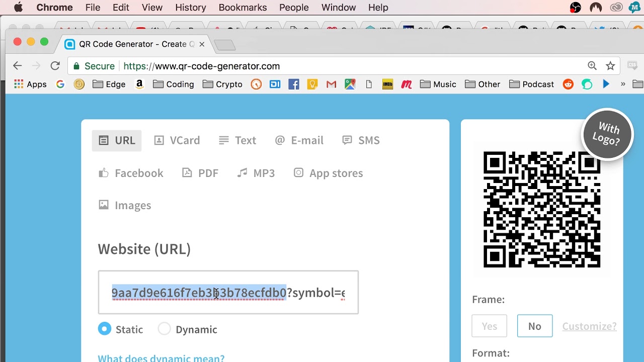The image size is (644, 362).
Task: Open the History menu
Action: click(191, 8)
